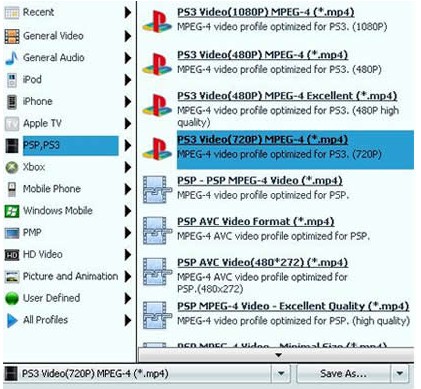This screenshot has width=421, height=389.
Task: Click the Recent category icon
Action: point(12,13)
